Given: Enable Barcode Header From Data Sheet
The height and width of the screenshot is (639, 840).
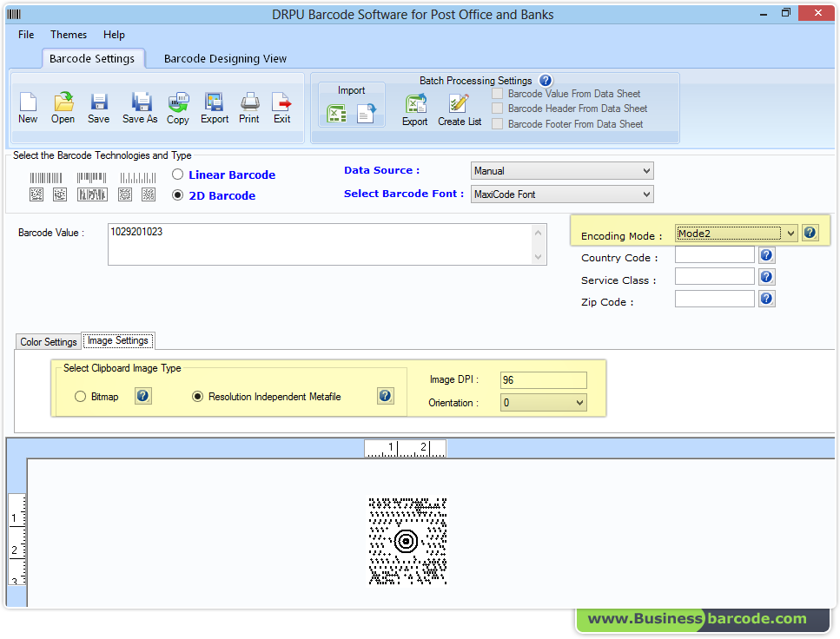Looking at the screenshot, I should click(x=496, y=109).
